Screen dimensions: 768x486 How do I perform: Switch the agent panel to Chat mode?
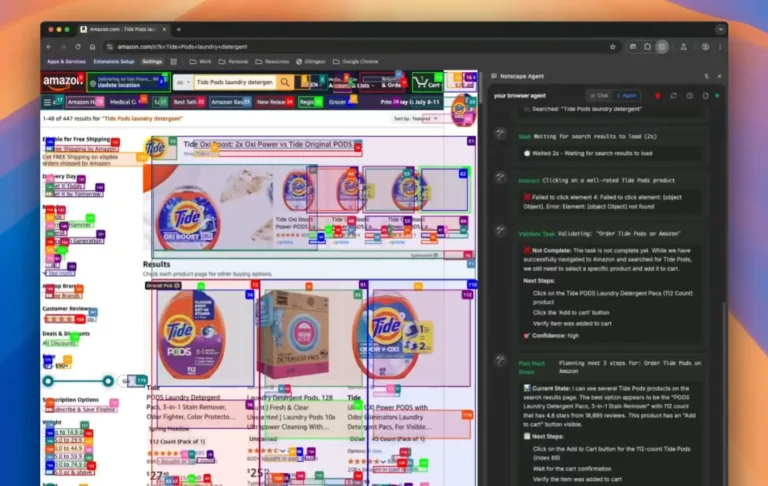[599, 96]
